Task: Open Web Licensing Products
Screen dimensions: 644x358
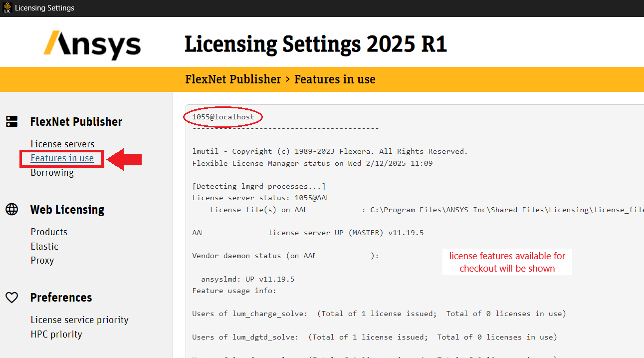Action: pos(49,232)
